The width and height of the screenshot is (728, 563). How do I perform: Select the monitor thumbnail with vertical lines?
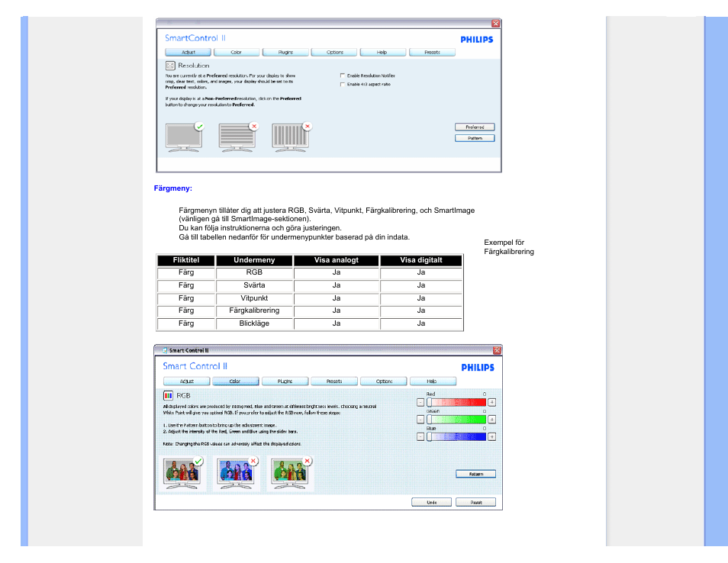click(x=291, y=137)
